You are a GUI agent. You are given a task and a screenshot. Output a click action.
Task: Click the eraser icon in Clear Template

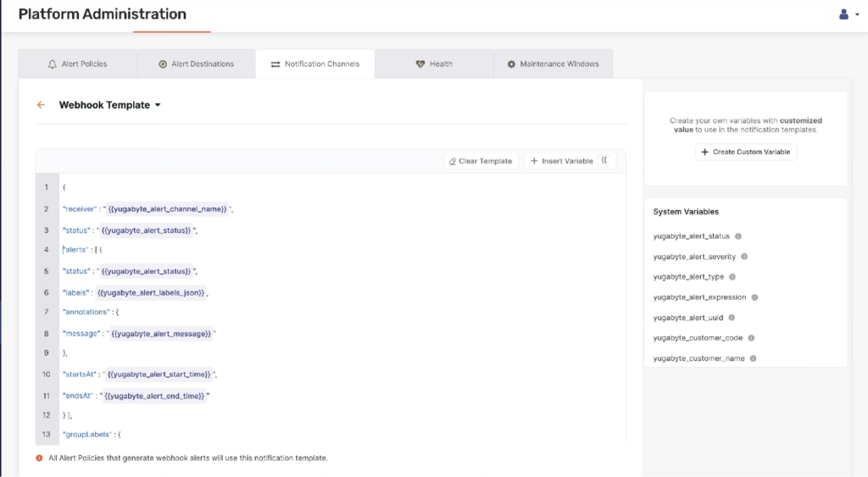click(453, 161)
